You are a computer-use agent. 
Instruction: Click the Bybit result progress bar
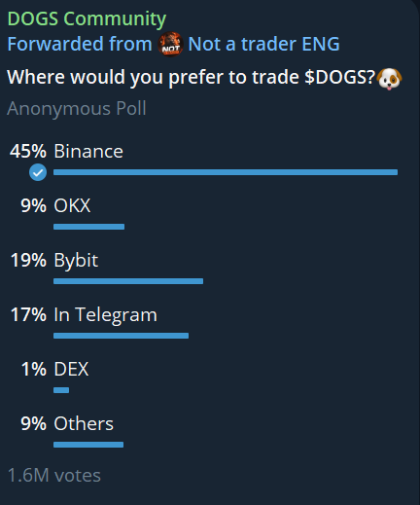[128, 281]
